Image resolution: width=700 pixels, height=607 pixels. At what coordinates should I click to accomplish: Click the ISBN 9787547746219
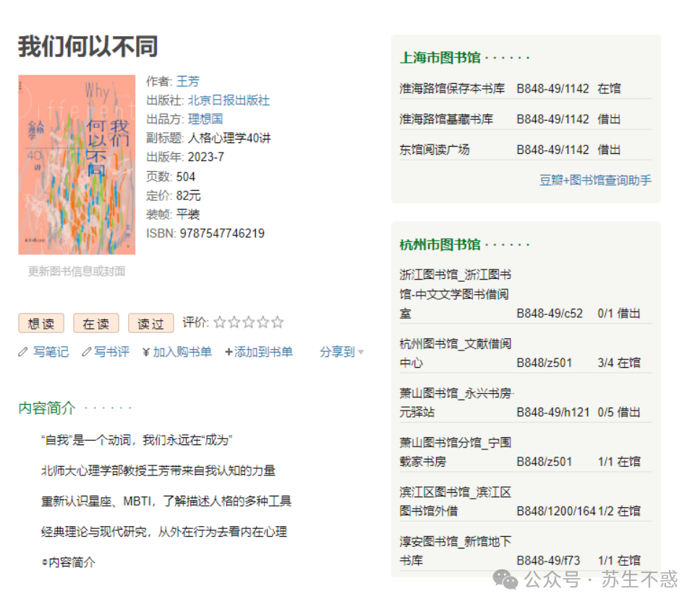tap(222, 233)
